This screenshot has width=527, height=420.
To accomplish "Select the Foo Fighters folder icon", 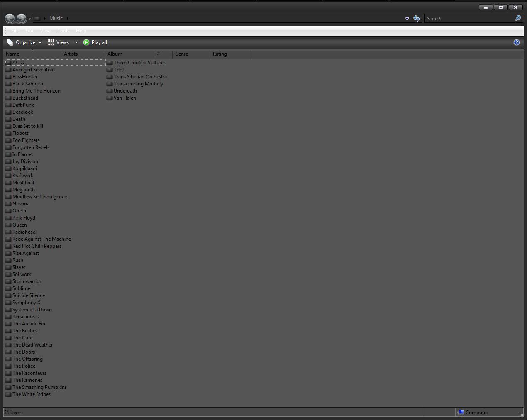I will click(8, 140).
